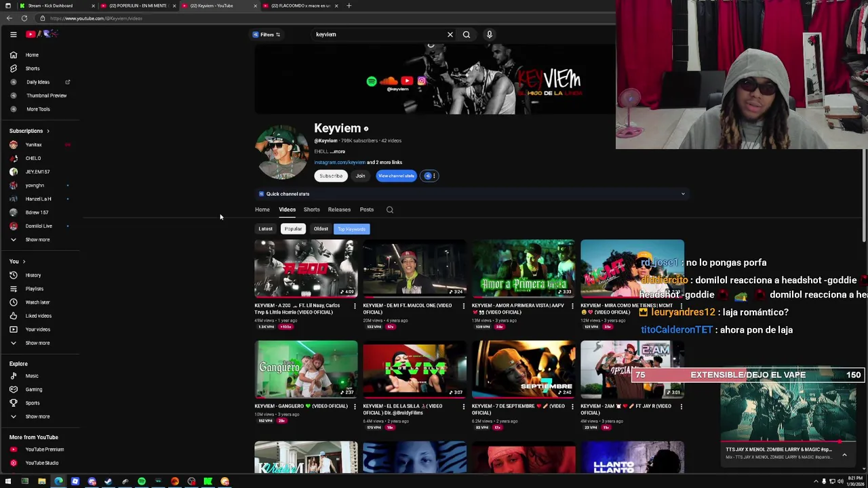Image resolution: width=868 pixels, height=488 pixels.
Task: Subscribe to the Keyviem channel
Action: point(331,176)
